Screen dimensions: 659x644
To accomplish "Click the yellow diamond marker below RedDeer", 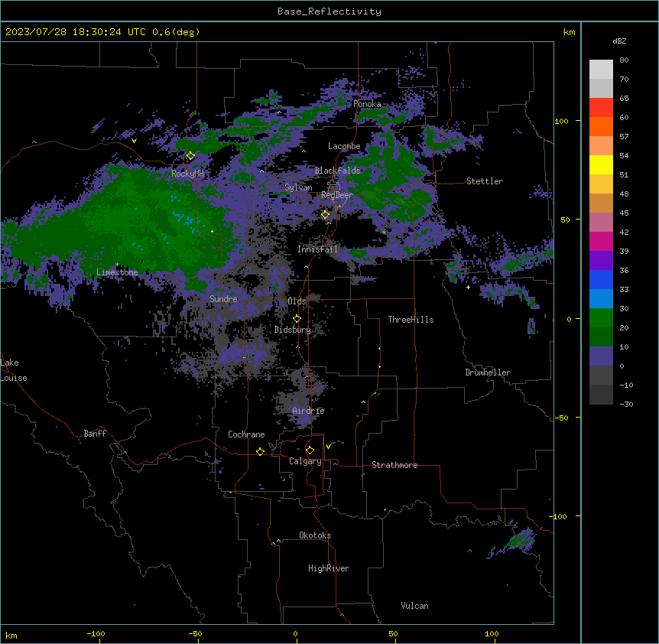I will click(326, 215).
